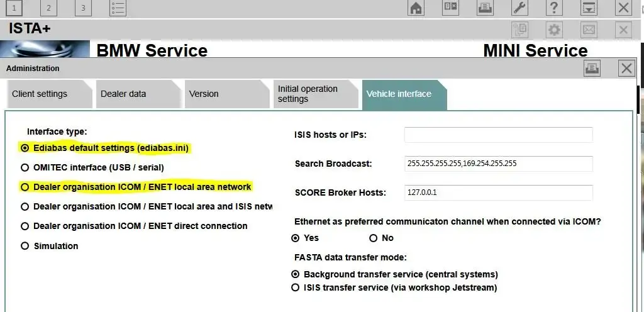Screen dimensions: 644x312
Task: Print the Administration dialog via its printer icon
Action: [592, 69]
